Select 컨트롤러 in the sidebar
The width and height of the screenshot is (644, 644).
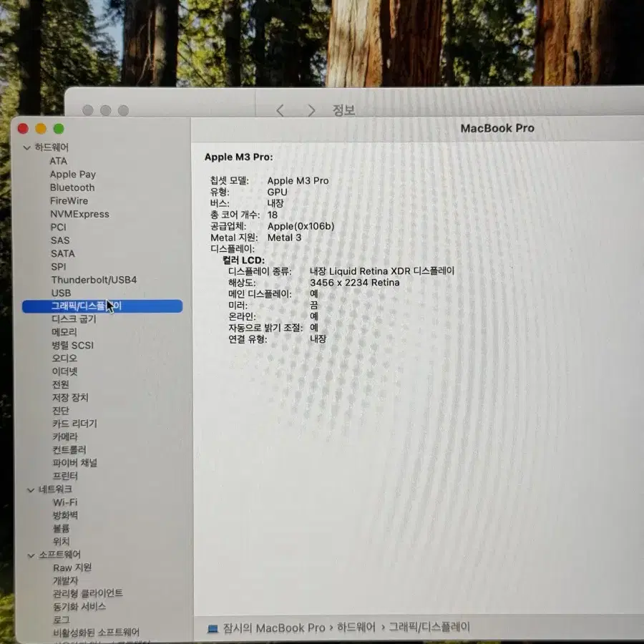click(69, 450)
